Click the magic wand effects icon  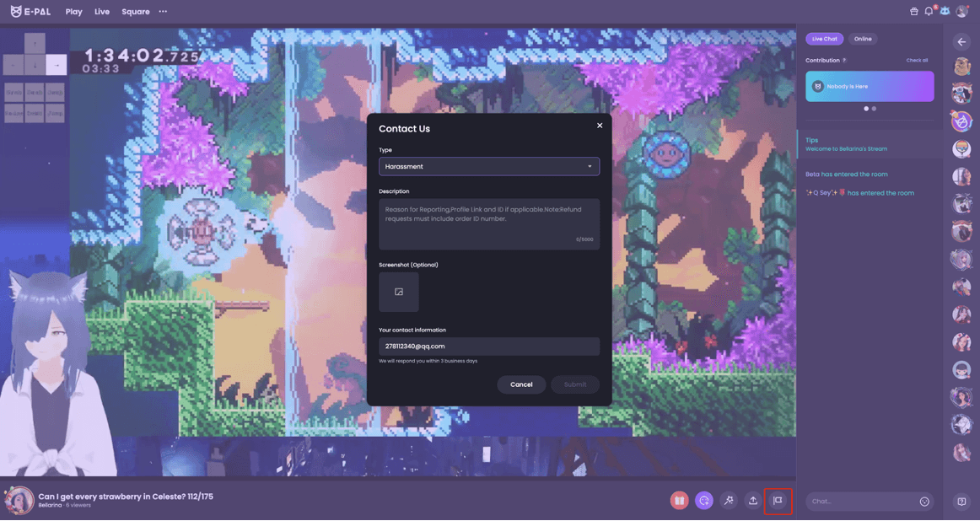(x=729, y=501)
